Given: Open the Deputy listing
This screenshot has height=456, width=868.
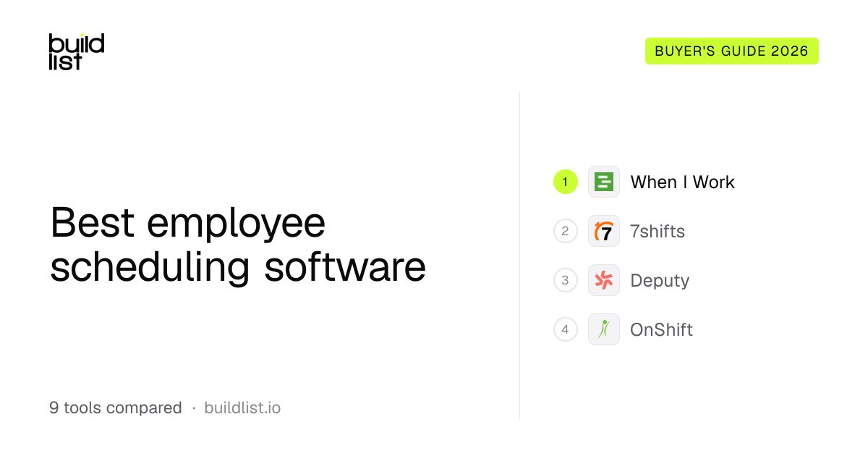Looking at the screenshot, I should (660, 281).
